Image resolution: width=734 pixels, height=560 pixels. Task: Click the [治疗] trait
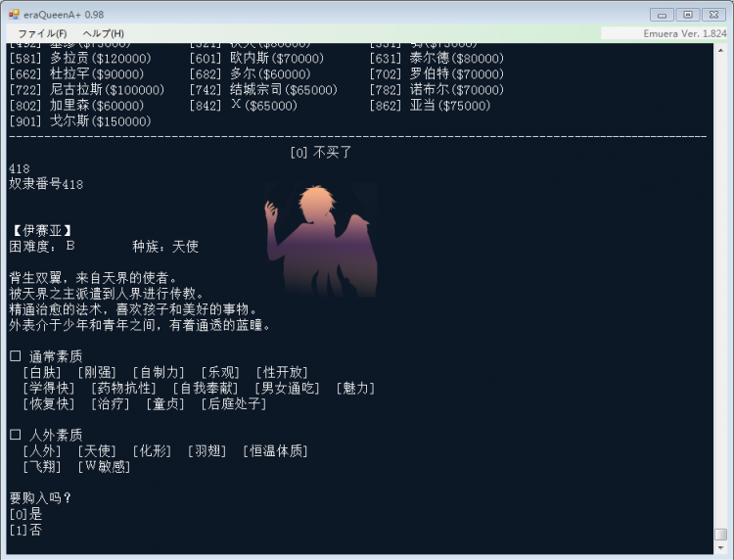tap(111, 404)
